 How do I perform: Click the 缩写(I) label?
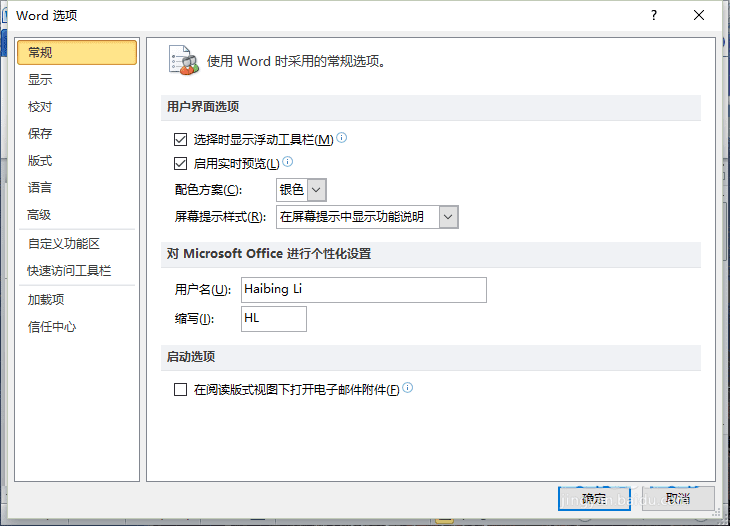click(x=194, y=318)
